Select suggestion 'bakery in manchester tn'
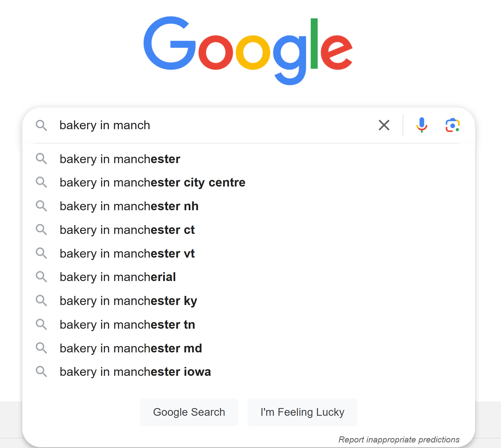The width and height of the screenshot is (501, 448). (x=127, y=324)
